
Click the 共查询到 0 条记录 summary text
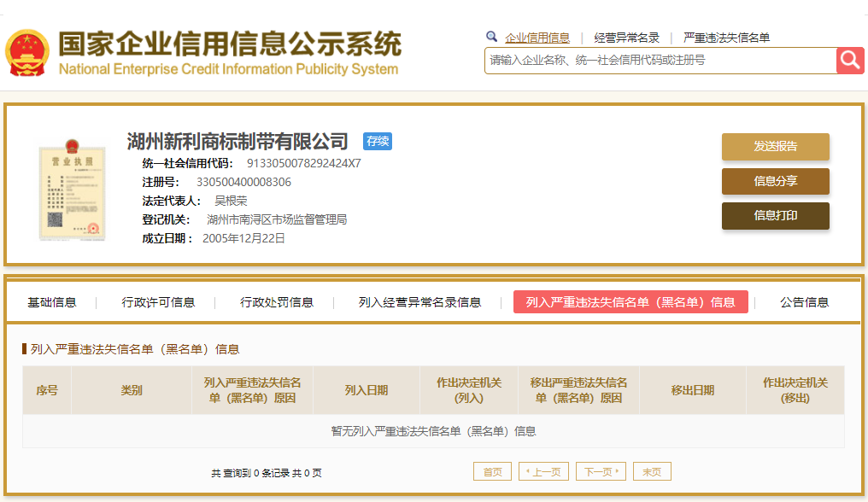point(267,473)
